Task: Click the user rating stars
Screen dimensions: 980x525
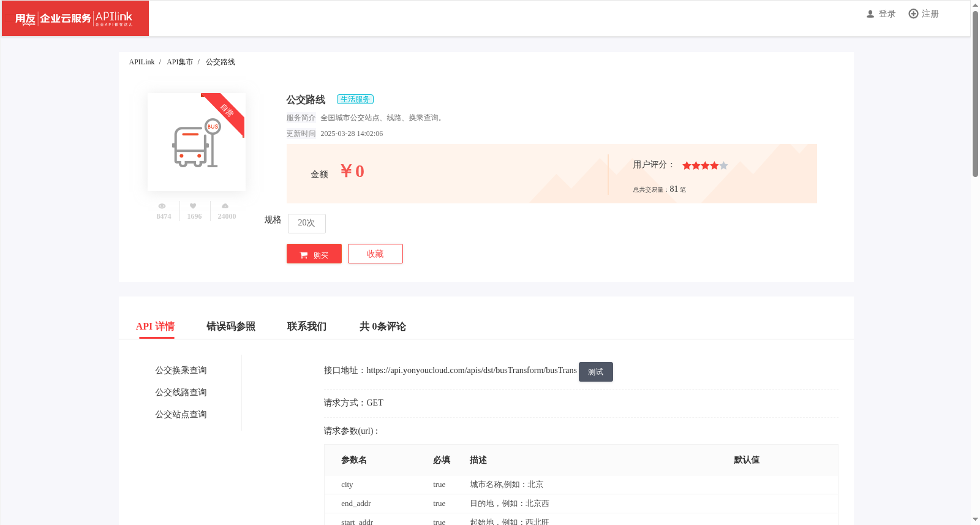Action: coord(705,165)
